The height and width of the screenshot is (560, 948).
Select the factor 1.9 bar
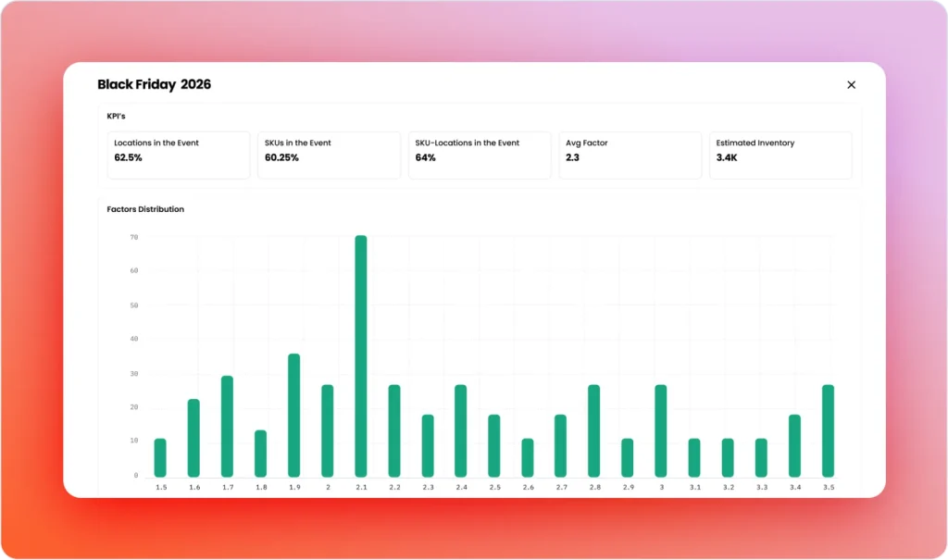click(293, 415)
